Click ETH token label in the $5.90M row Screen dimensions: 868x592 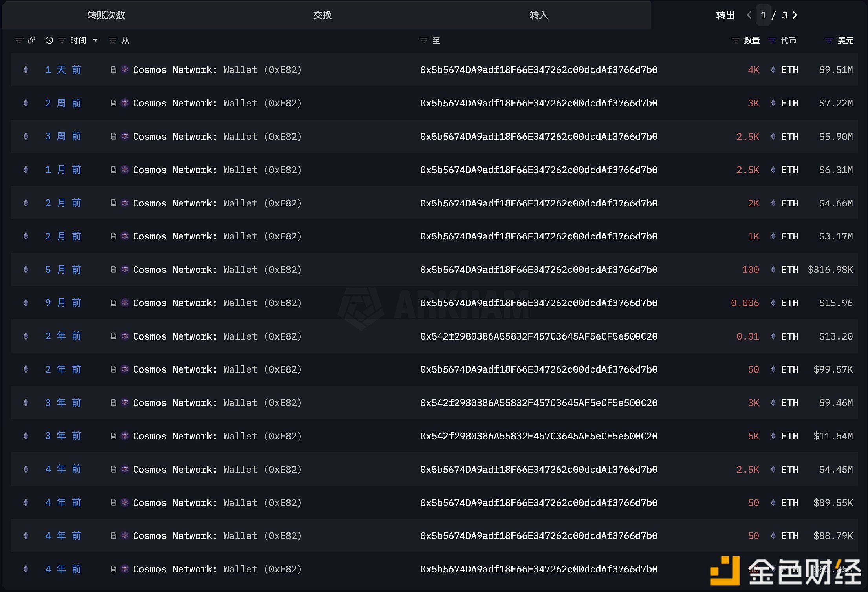[789, 137]
